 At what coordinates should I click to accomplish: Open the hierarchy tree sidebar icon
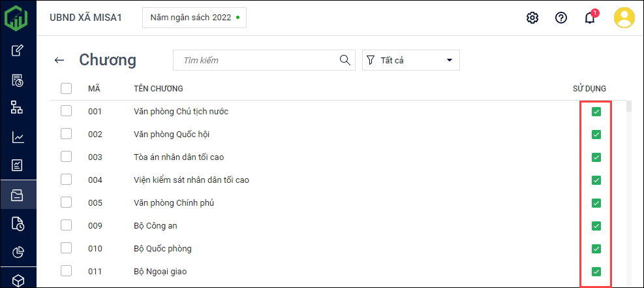click(x=18, y=108)
